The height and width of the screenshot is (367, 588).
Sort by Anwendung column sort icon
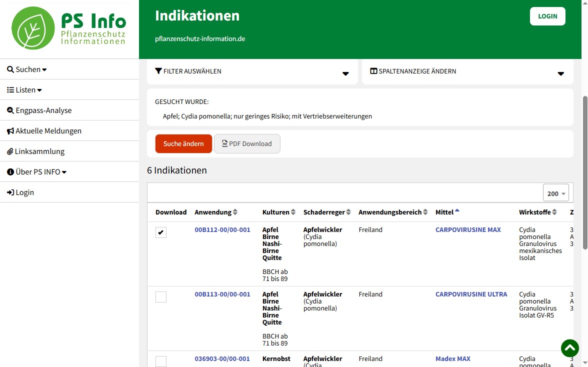tap(235, 212)
